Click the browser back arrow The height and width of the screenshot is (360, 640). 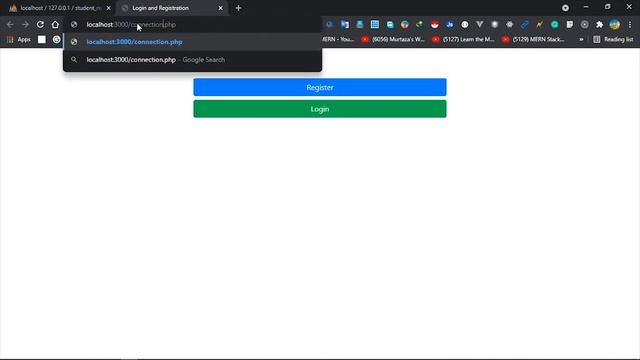pos(10,24)
